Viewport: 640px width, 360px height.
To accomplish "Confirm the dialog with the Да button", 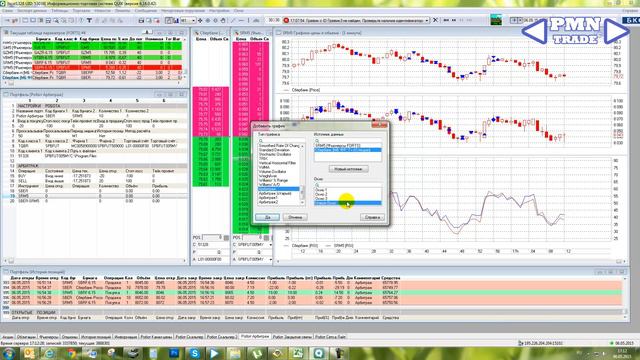I will [267, 217].
